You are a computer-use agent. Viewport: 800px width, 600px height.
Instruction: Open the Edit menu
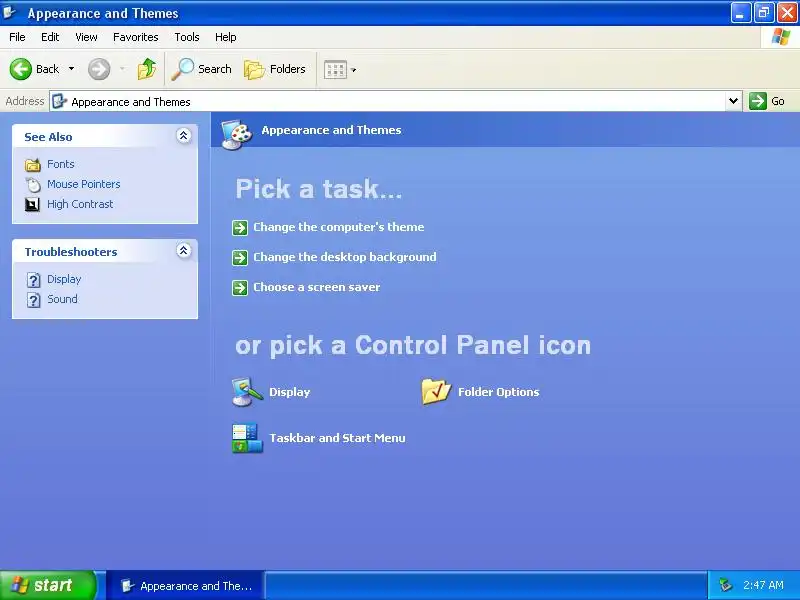click(x=50, y=37)
